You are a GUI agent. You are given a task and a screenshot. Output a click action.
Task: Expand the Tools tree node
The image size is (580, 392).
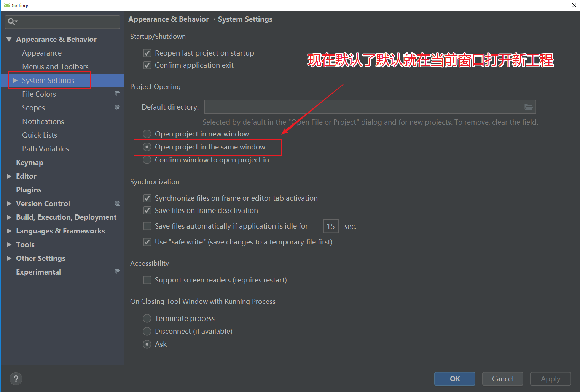click(x=9, y=244)
